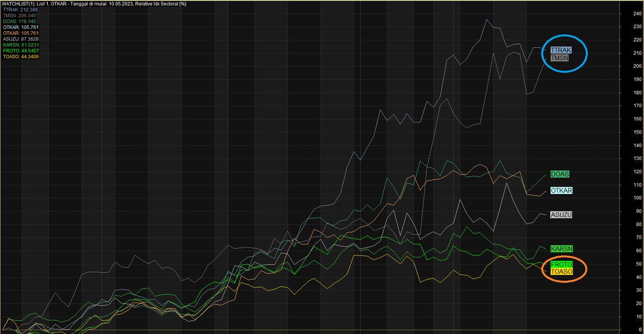Click the 110 value on the price axis
This screenshot has height=334, width=644.
(638, 185)
